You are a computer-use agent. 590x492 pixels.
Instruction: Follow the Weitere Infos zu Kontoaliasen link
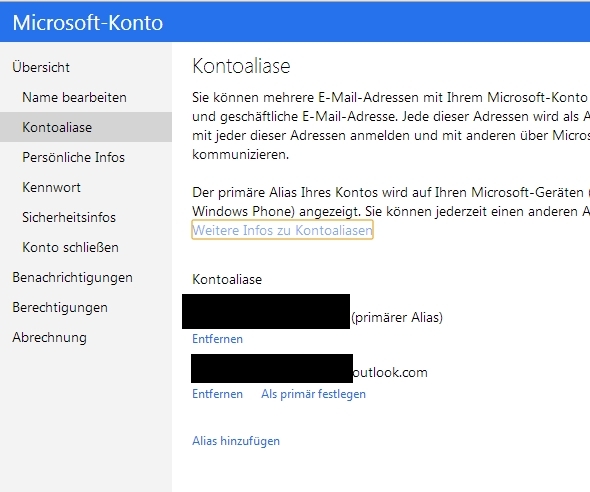(282, 230)
